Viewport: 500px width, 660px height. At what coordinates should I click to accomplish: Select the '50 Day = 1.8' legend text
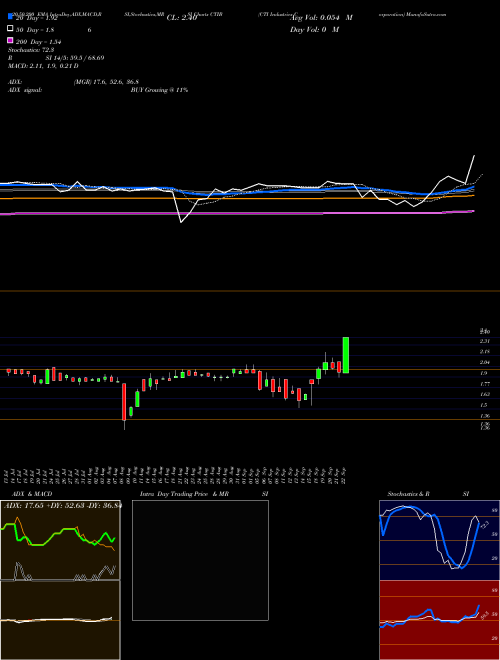point(35,30)
